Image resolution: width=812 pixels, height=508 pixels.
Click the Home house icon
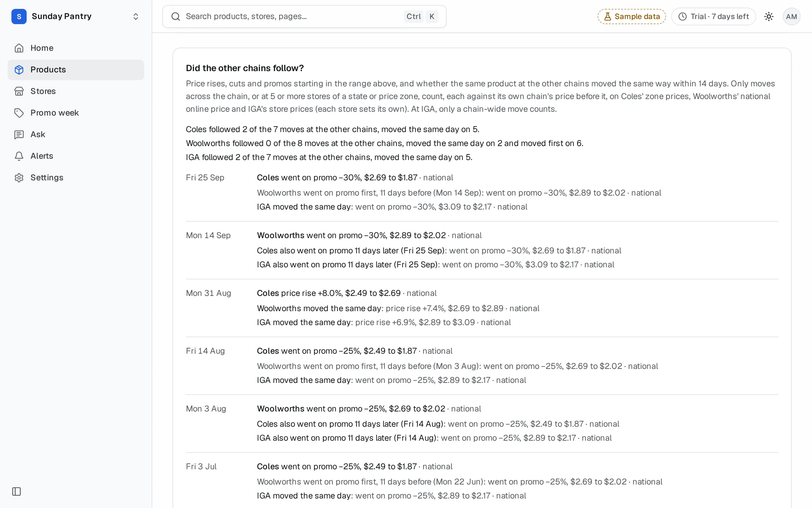tap(19, 48)
